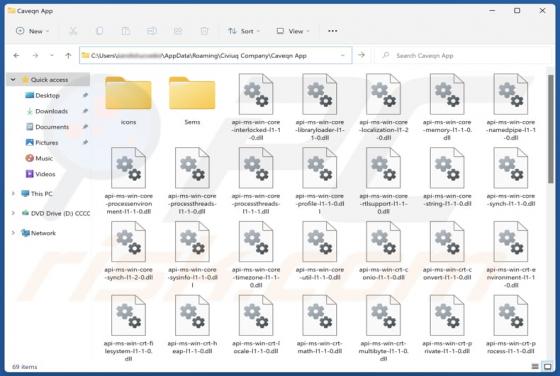Select api-ms-win-core-processthreads-l1-1-0.dll file
This screenshot has height=376, width=560.
[192, 180]
